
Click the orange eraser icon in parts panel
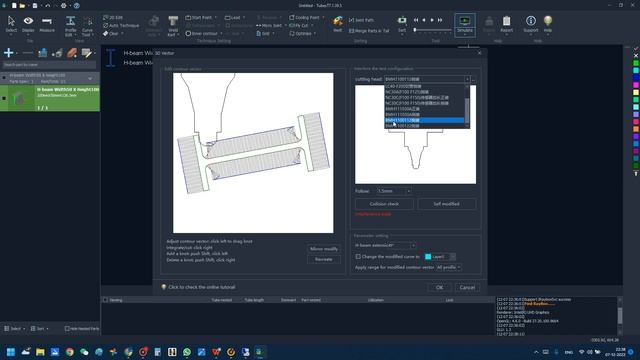[72, 53]
